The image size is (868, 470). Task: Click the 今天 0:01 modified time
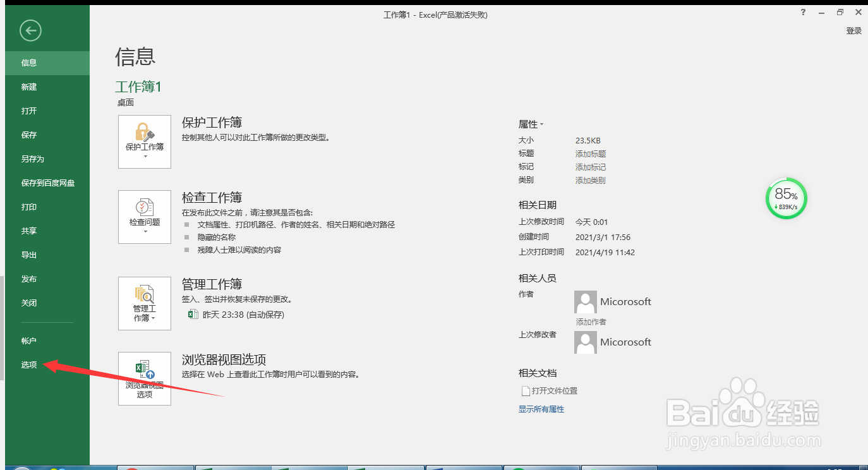coord(591,222)
